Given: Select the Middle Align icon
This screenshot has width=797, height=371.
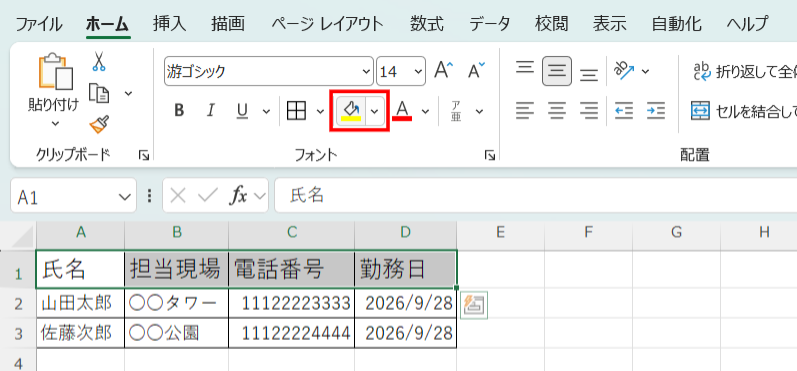Looking at the screenshot, I should (557, 71).
